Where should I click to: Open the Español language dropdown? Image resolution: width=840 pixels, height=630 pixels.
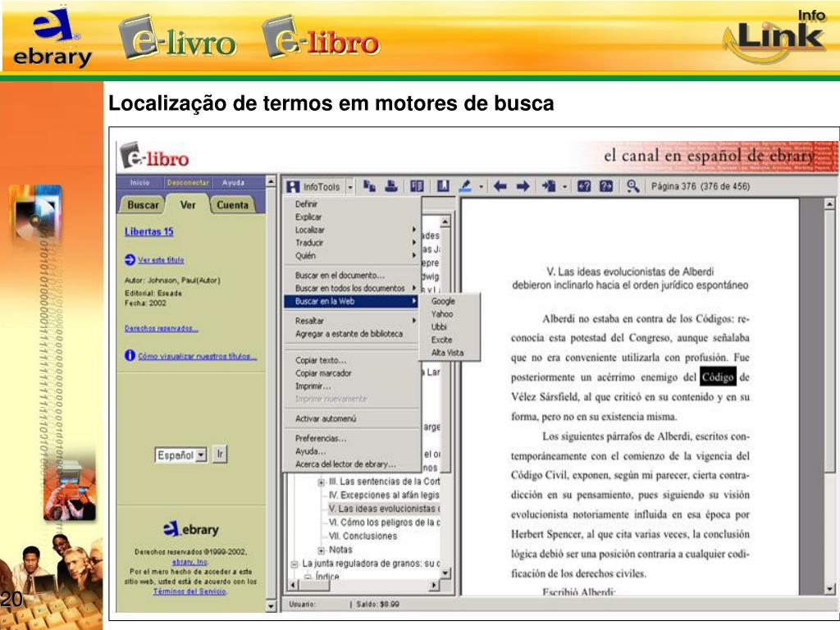[x=181, y=455]
